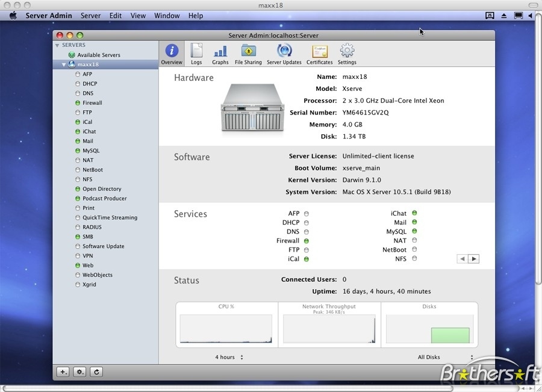Show previous services page arrow
This screenshot has height=392, width=542.
coord(462,258)
